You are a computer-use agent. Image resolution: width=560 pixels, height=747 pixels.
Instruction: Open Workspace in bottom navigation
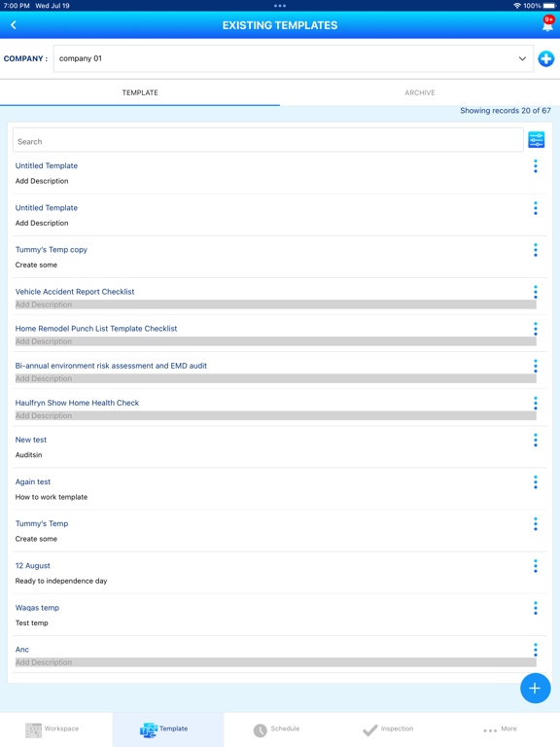coord(52,729)
